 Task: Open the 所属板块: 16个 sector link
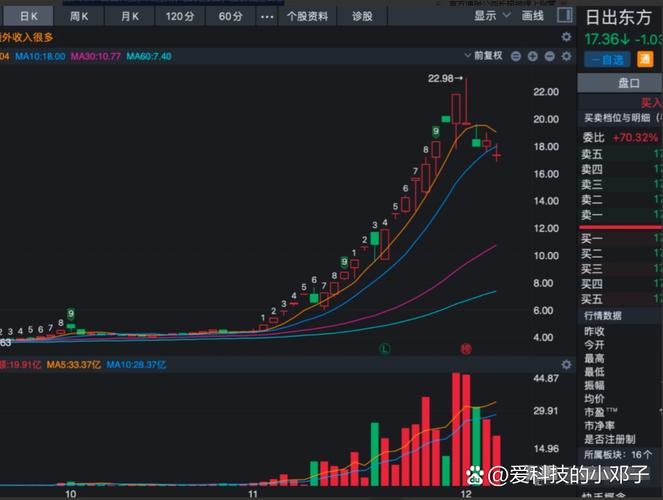[x=618, y=454]
